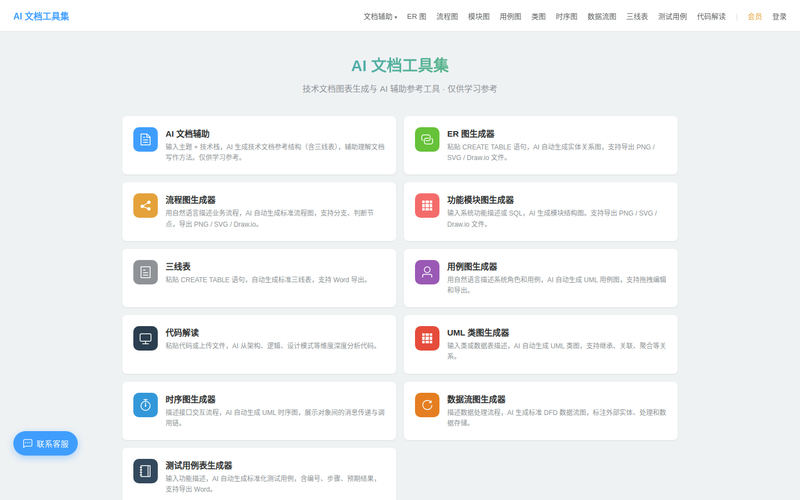
Task: Click the orange refresh icon of 数据流图生成器
Action: point(427,405)
